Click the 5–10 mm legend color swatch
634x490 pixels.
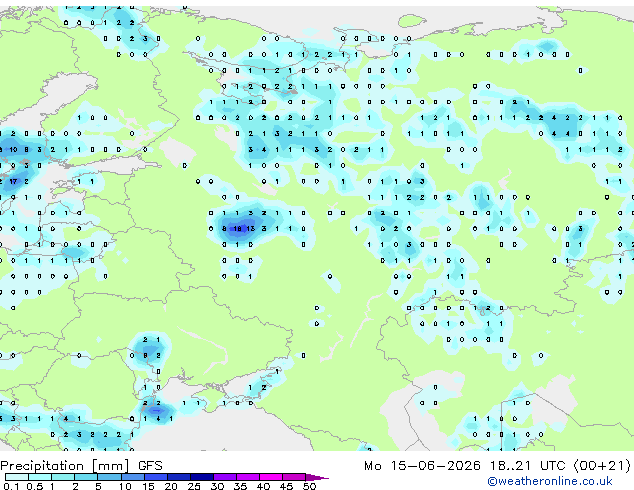109,477
